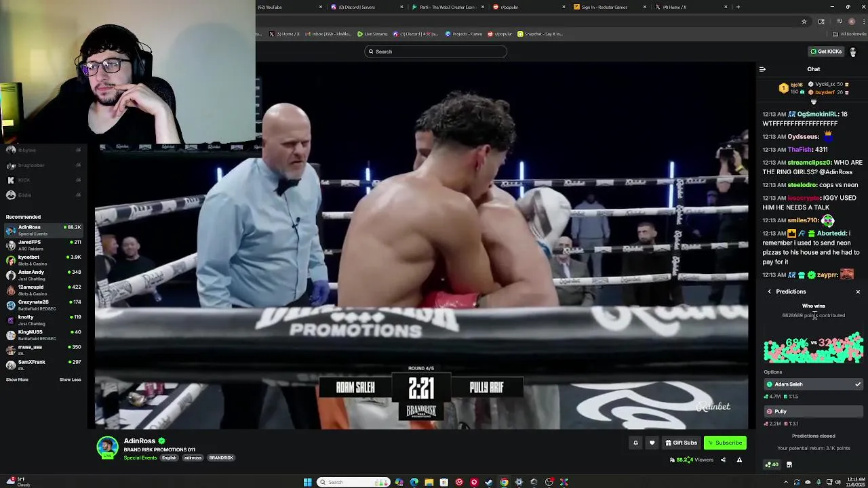Screen dimensions: 868x488
Task: Select Adam Saleh prediction option
Action: [813, 384]
